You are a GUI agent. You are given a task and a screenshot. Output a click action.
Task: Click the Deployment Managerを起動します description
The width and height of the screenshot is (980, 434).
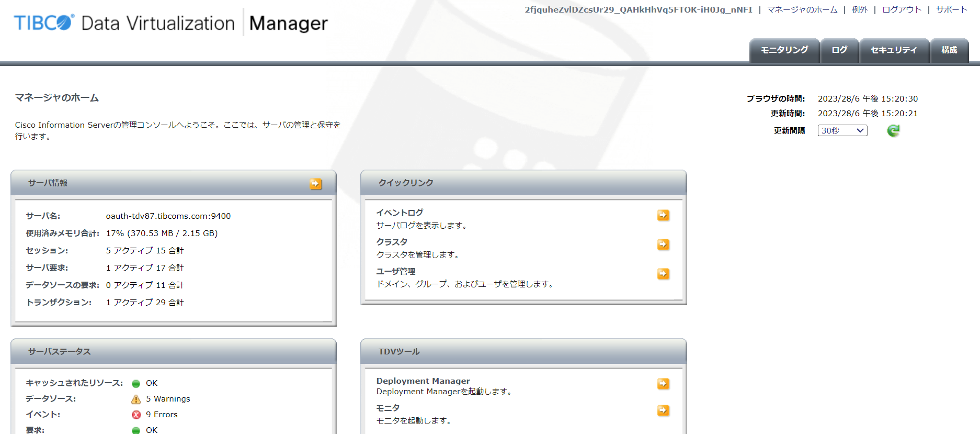click(445, 392)
